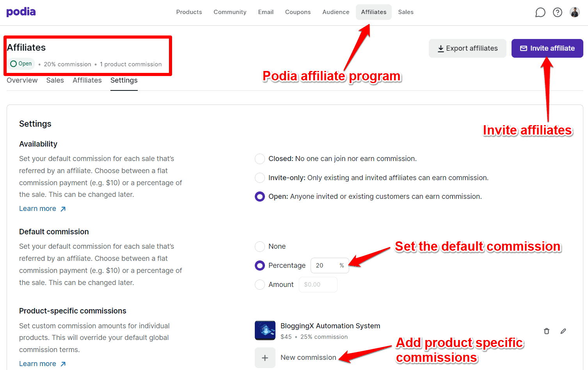Click the download icon in Export affiliates
Image resolution: width=588 pixels, height=370 pixels.
coord(441,48)
